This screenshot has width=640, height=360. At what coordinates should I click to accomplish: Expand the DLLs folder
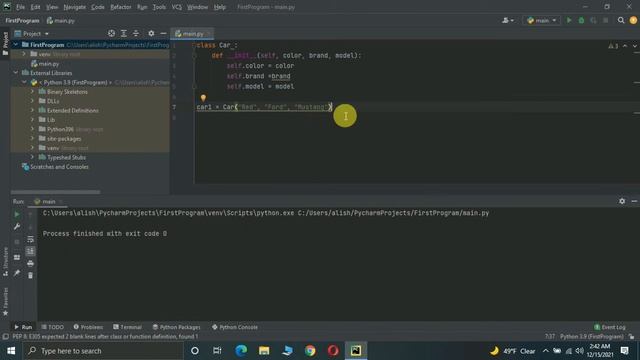(x=32, y=101)
